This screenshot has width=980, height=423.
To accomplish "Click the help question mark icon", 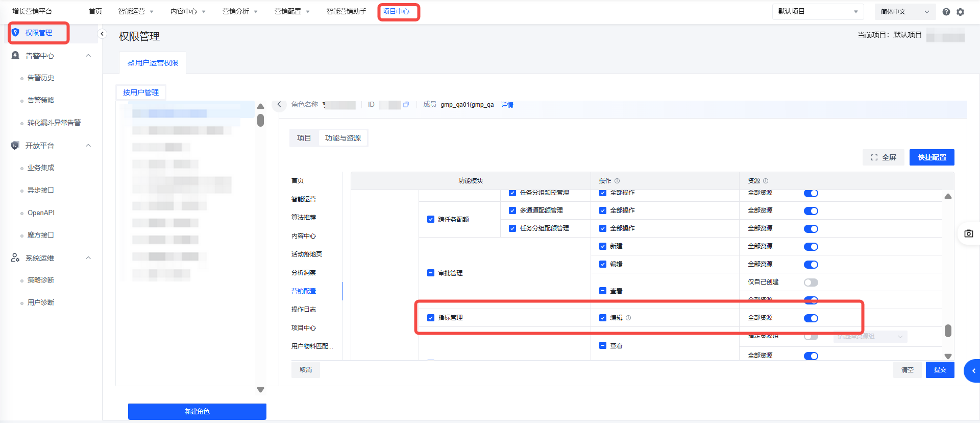I will pos(946,12).
